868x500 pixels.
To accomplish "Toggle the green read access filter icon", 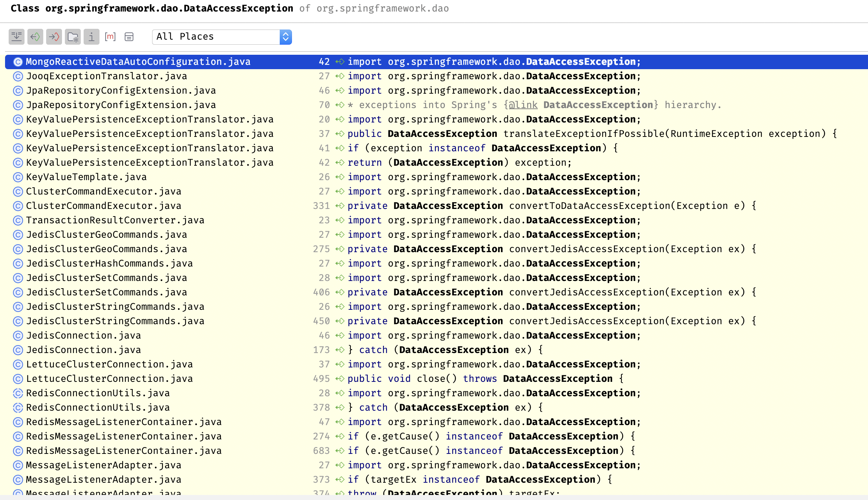I will tap(35, 37).
